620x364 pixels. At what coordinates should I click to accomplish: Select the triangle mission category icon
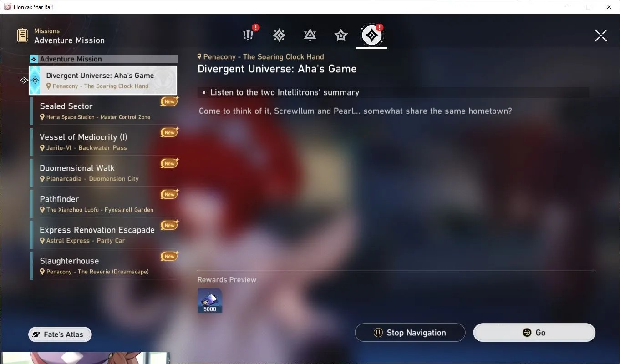click(x=310, y=35)
